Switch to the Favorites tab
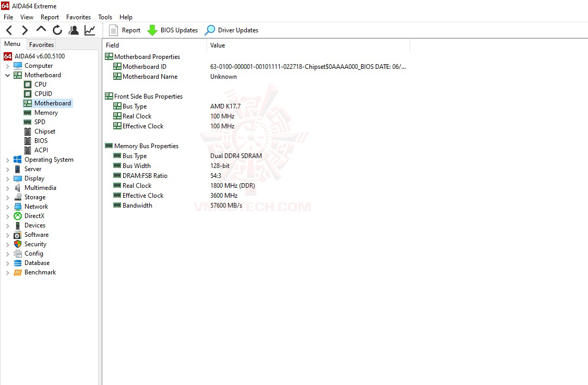588x385 pixels. [41, 44]
